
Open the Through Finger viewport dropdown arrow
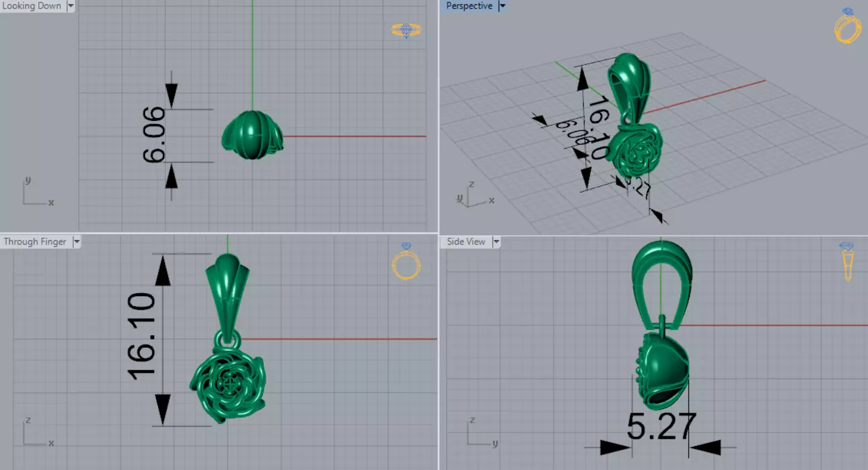(76, 241)
